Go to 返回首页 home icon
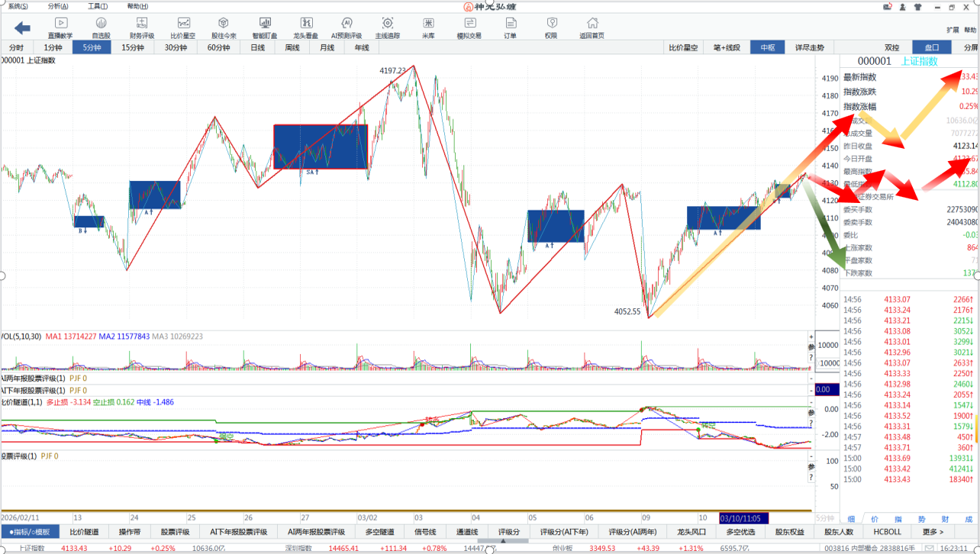This screenshot has width=980, height=554. coord(592,28)
